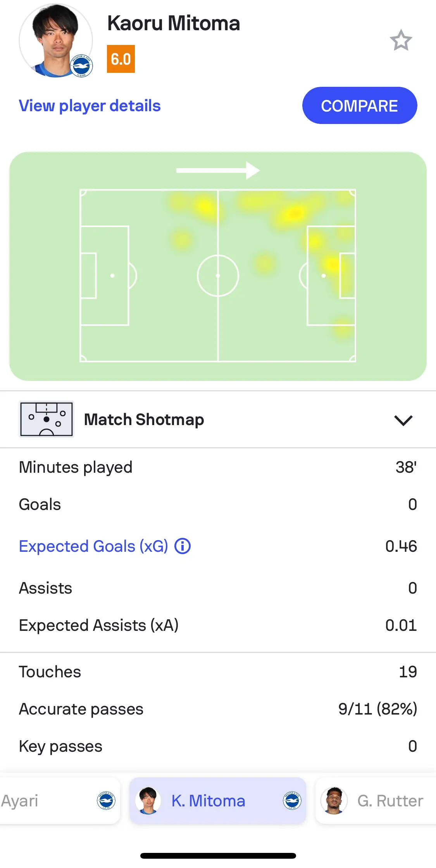Tap the Brighton crest on K. Mitoma tab
Viewport: 436px width, 868px height.
point(292,801)
